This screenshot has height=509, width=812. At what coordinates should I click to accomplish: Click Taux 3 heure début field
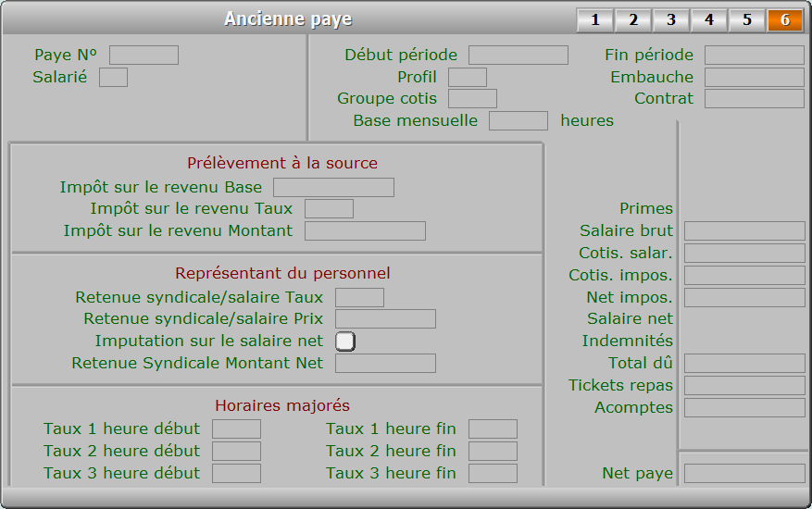236,473
